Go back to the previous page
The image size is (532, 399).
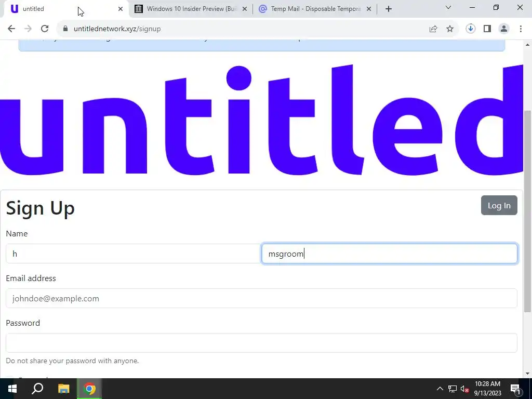(11, 29)
